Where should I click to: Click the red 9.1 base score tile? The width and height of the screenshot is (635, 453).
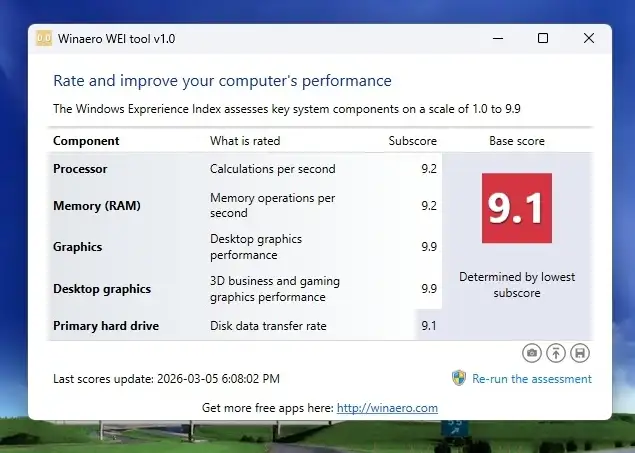point(517,208)
